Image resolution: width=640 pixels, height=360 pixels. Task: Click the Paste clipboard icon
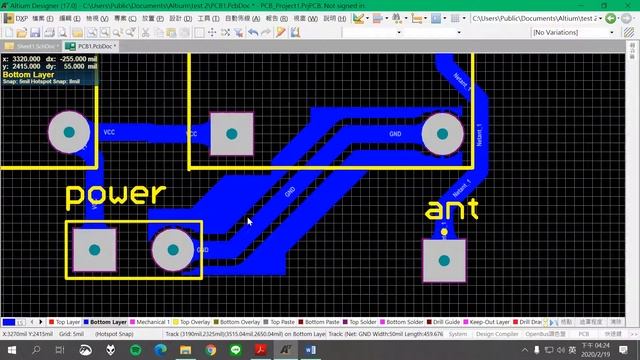(171, 32)
